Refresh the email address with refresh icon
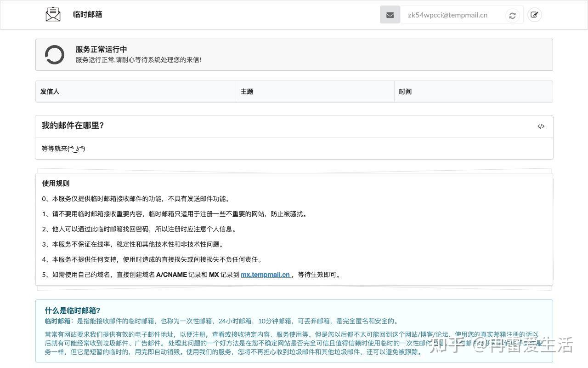 click(x=512, y=15)
